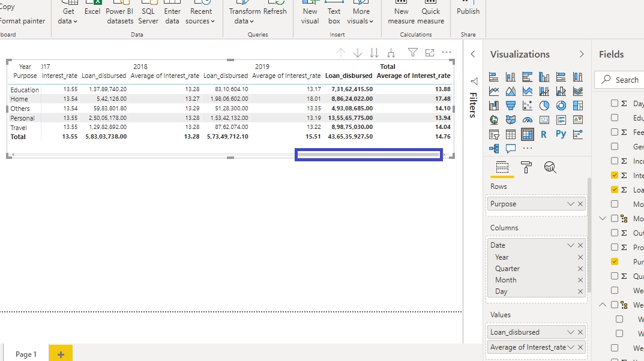Open the Format paint roller tab
The image size is (644, 361).
(526, 168)
